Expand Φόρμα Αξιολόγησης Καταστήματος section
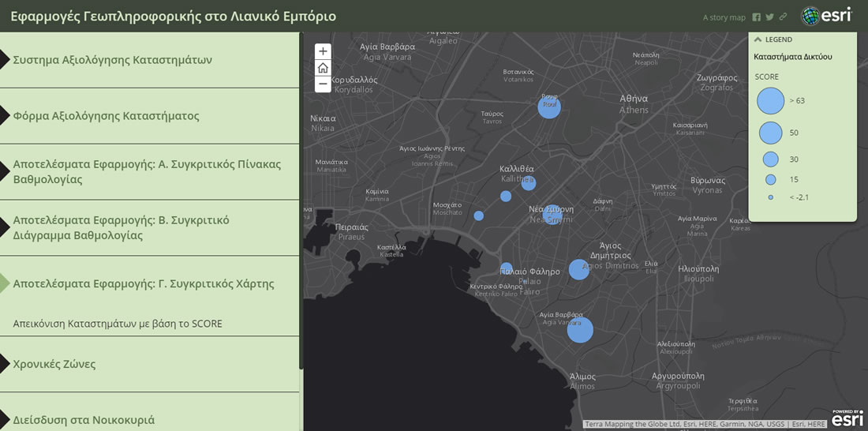Image resolution: width=868 pixels, height=431 pixels. (106, 116)
